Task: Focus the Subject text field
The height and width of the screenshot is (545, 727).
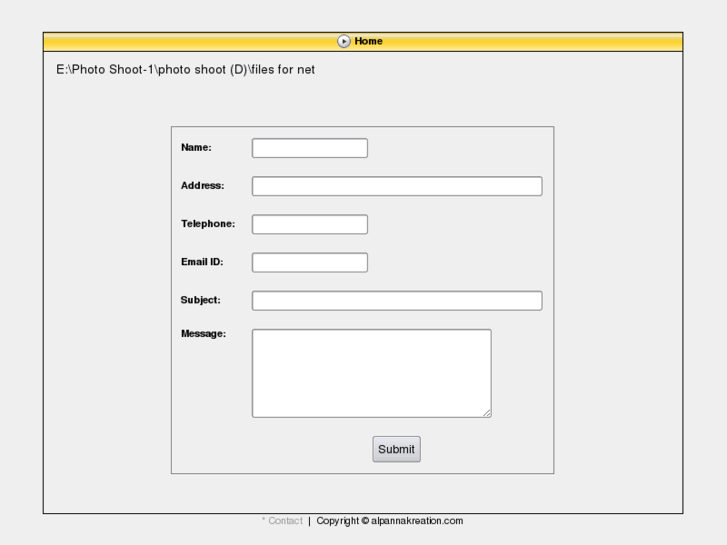Action: 397,301
